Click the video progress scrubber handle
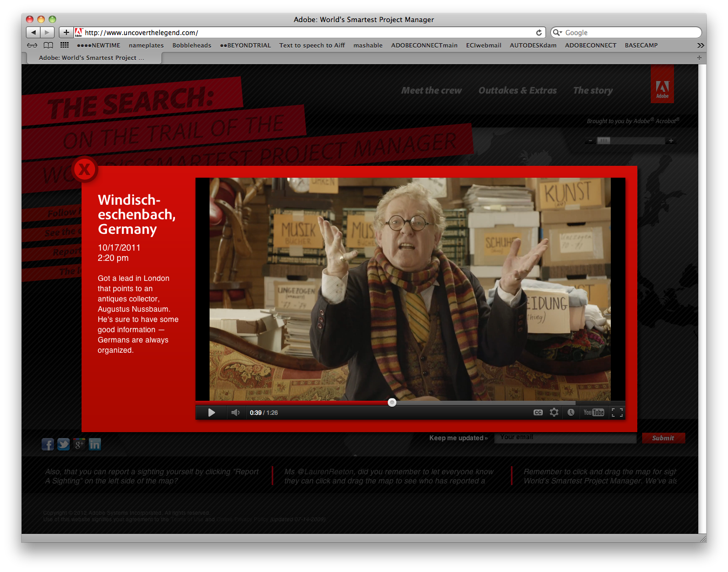The width and height of the screenshot is (728, 572). coord(392,402)
